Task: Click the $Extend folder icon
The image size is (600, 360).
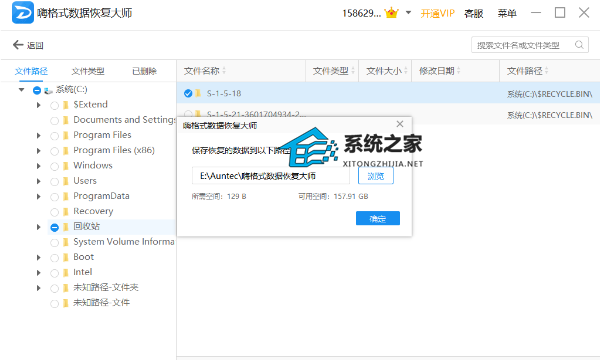Action: pyautogui.click(x=66, y=104)
